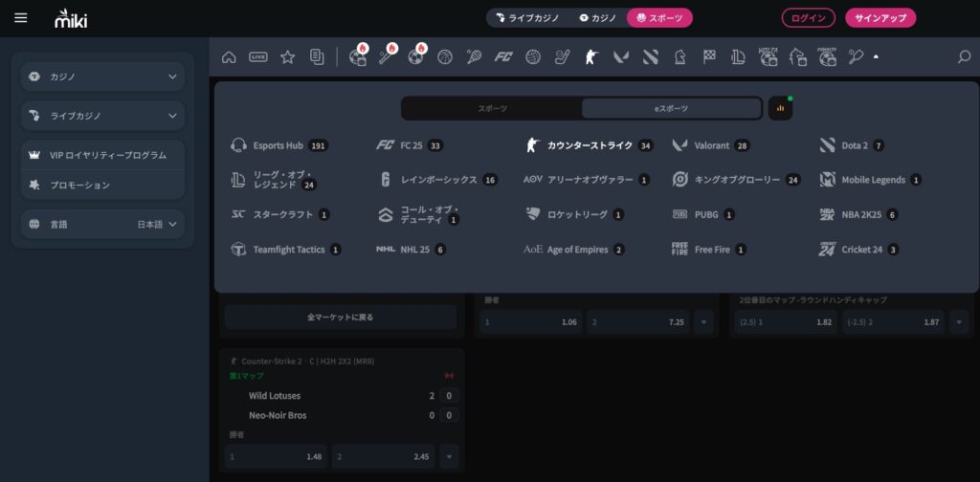Open Free Fire category
The width and height of the screenshot is (980, 482).
pos(709,250)
